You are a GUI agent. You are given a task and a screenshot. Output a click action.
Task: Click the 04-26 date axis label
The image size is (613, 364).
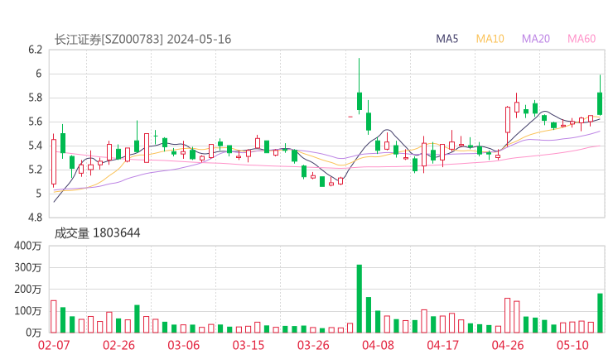point(508,345)
